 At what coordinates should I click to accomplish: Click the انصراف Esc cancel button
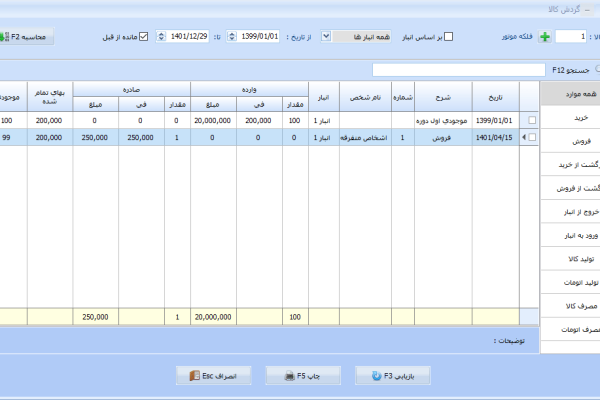click(x=214, y=376)
